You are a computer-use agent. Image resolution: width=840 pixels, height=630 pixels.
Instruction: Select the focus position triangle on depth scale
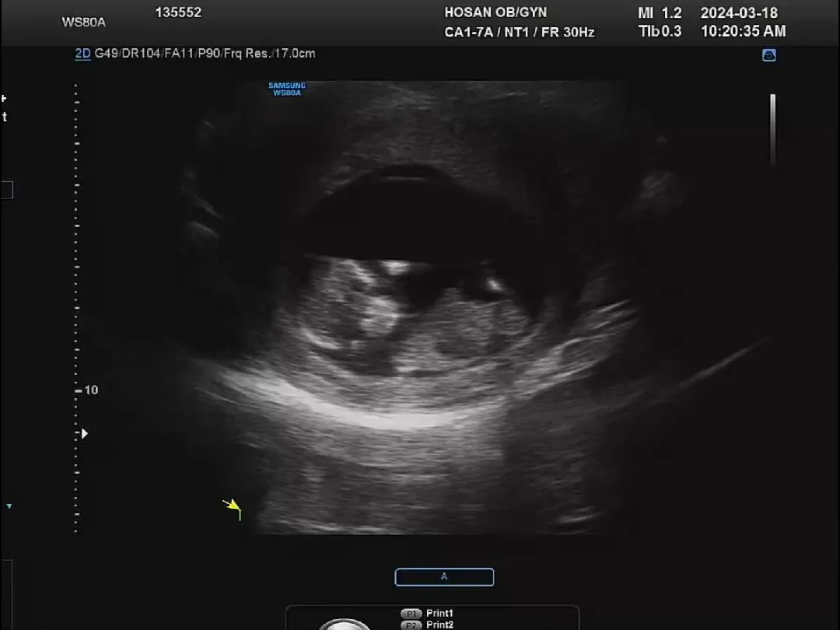84,433
